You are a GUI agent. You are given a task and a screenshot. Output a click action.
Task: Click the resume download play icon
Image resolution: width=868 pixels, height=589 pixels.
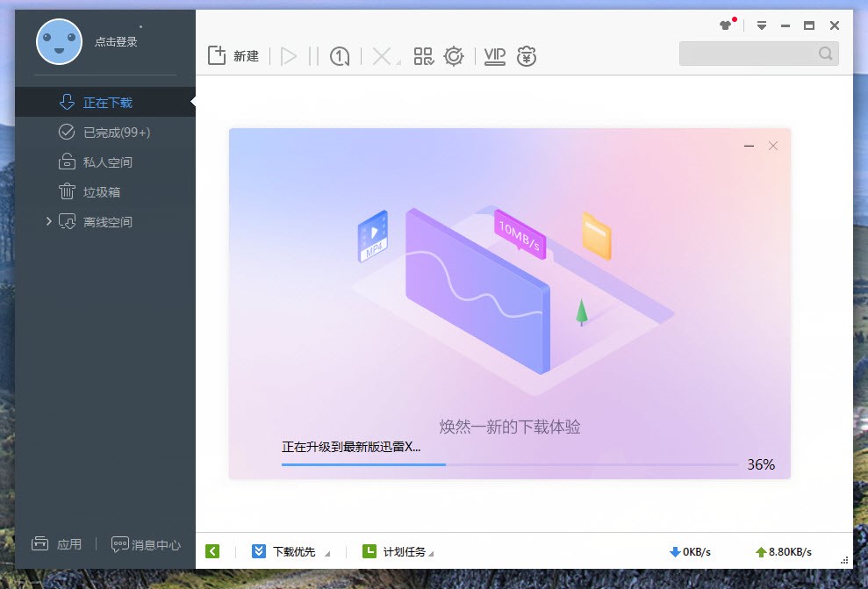(289, 54)
